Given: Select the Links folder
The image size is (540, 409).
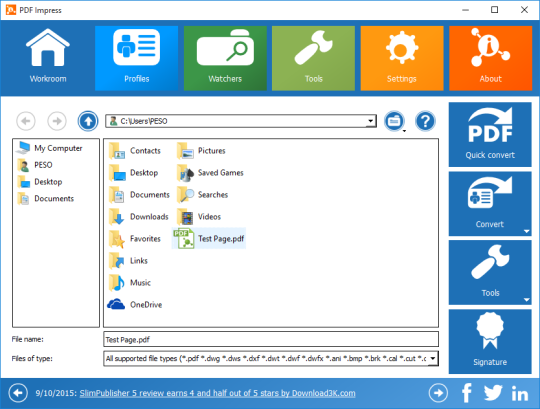Looking at the screenshot, I should (128, 261).
